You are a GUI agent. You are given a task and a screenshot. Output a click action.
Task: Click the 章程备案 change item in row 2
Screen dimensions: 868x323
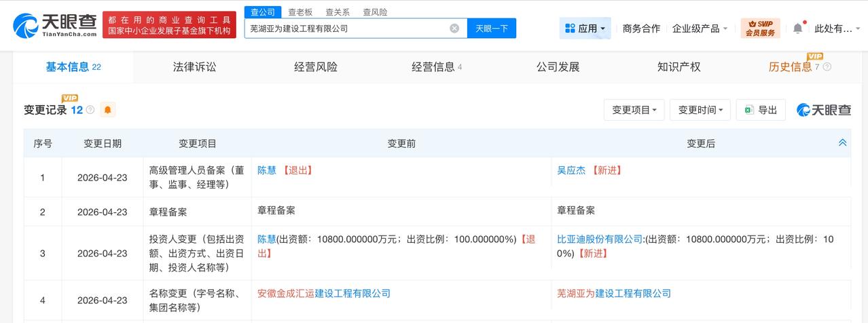pyautogui.click(x=168, y=212)
